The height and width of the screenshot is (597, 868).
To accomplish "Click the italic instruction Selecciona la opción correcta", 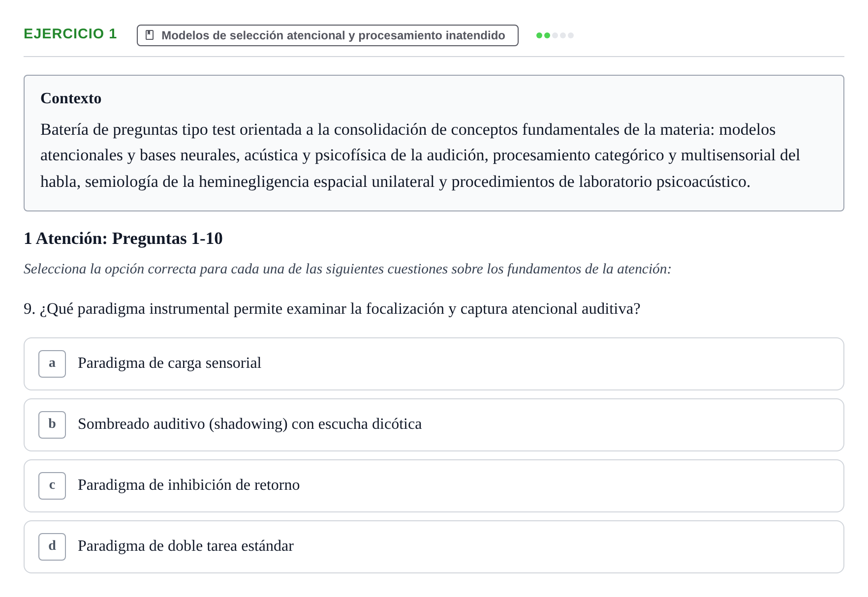I will tap(347, 269).
